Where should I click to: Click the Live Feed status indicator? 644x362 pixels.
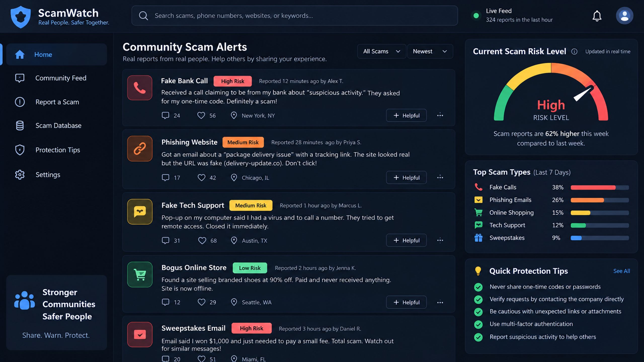pyautogui.click(x=476, y=16)
